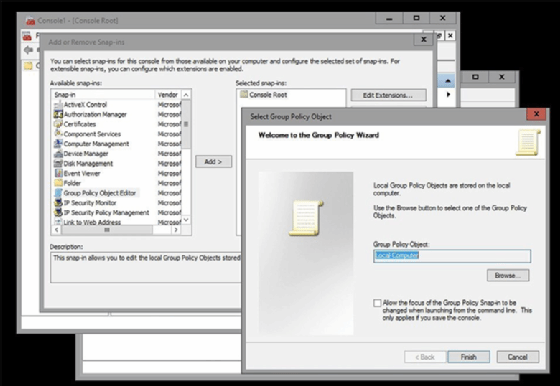Select Authorization Manager in the snap-in list

click(95, 114)
